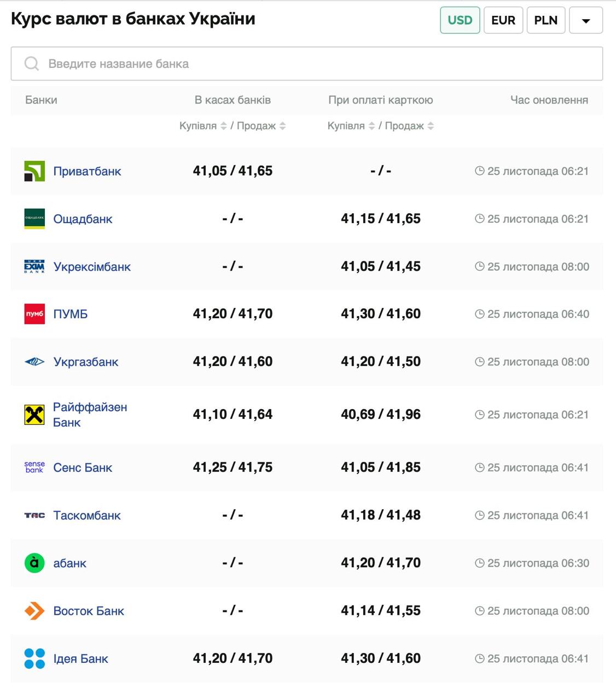Click the Ukreximbank logo icon
616x700 pixels.
coord(34,266)
